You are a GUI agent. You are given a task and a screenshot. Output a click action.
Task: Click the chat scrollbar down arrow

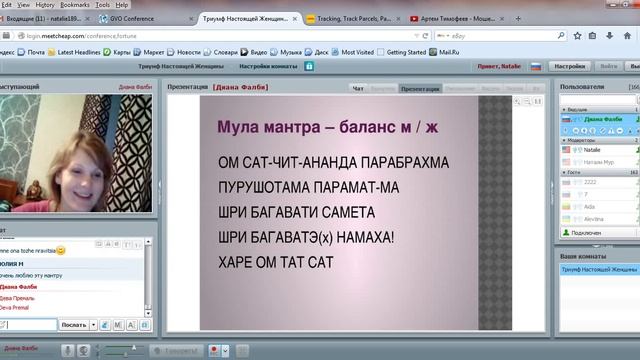(148, 313)
